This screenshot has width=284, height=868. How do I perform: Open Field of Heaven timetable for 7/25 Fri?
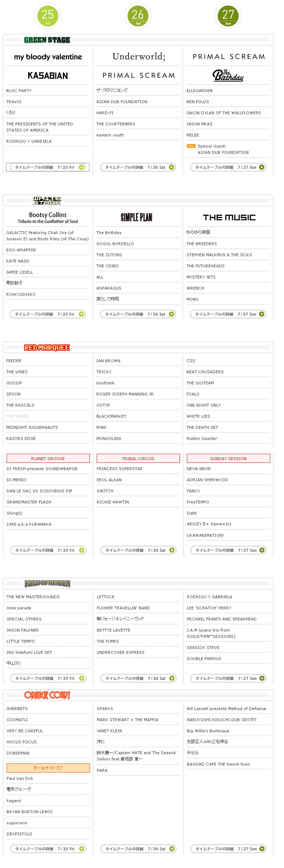click(x=48, y=678)
